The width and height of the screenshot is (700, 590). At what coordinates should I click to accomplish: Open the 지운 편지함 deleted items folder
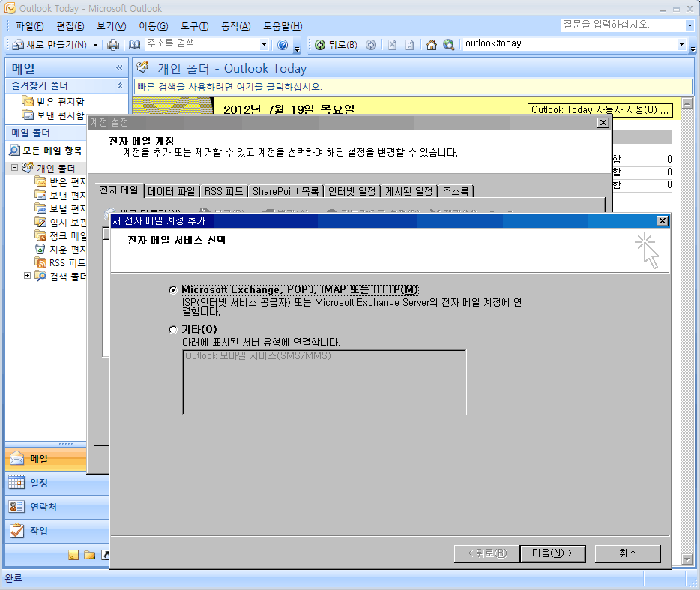click(60, 249)
